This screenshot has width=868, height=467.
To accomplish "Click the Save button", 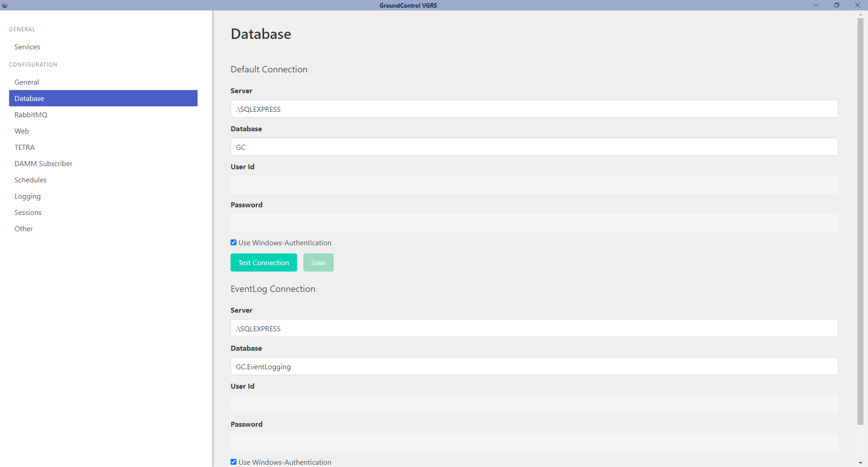I will (318, 262).
